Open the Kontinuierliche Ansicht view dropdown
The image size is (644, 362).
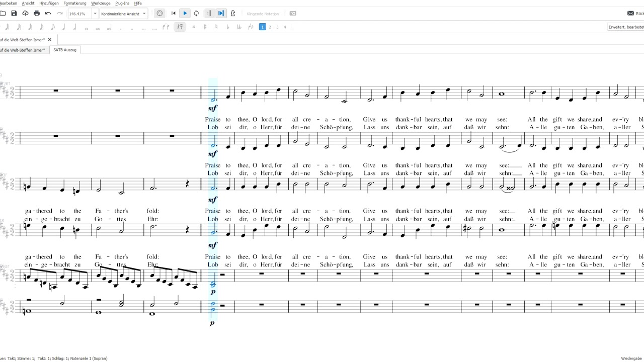(x=124, y=14)
